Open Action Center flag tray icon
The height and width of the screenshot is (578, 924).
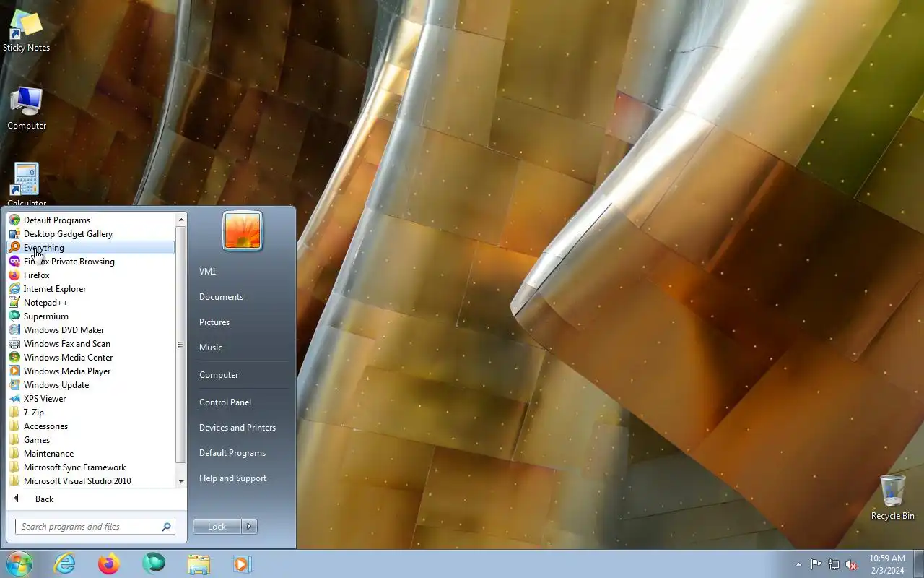click(816, 564)
